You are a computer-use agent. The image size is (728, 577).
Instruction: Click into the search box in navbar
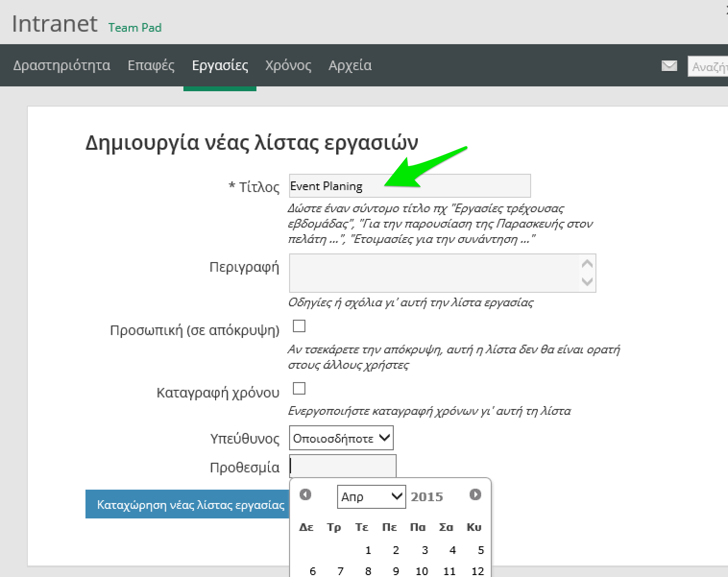(x=708, y=67)
